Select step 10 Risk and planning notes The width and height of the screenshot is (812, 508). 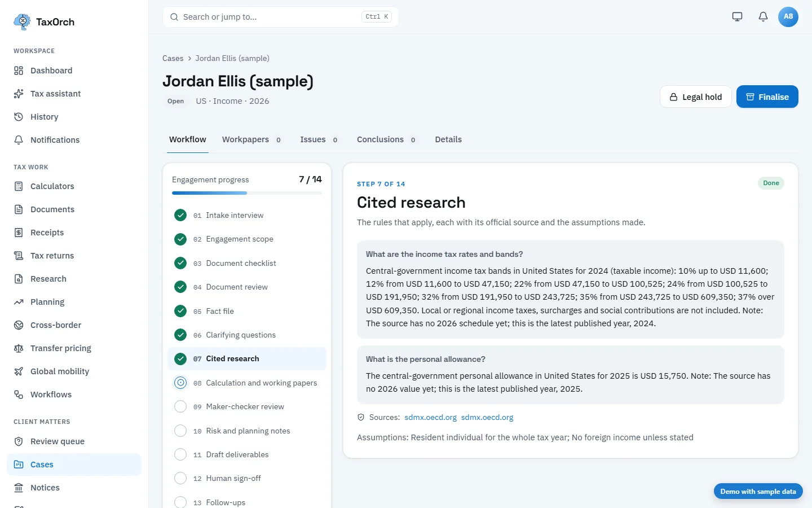click(x=247, y=431)
